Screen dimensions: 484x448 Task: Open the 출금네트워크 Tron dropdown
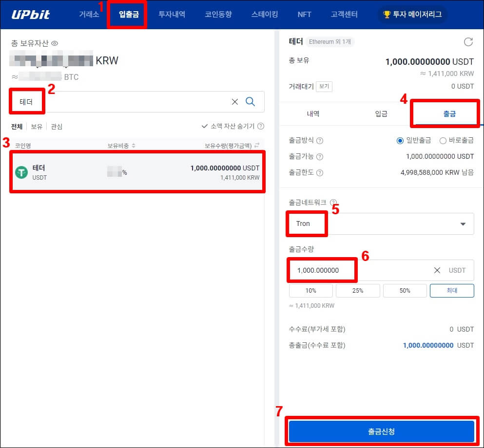click(x=381, y=224)
